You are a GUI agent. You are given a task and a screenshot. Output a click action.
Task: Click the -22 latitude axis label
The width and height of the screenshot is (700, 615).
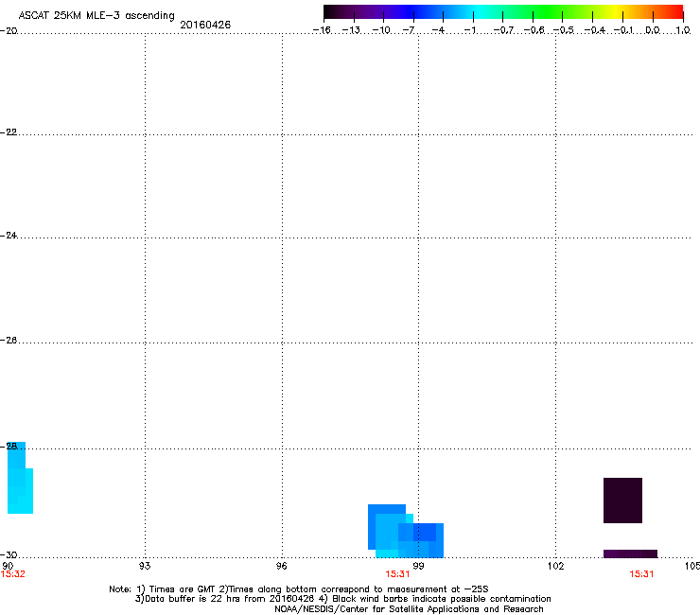point(9,132)
